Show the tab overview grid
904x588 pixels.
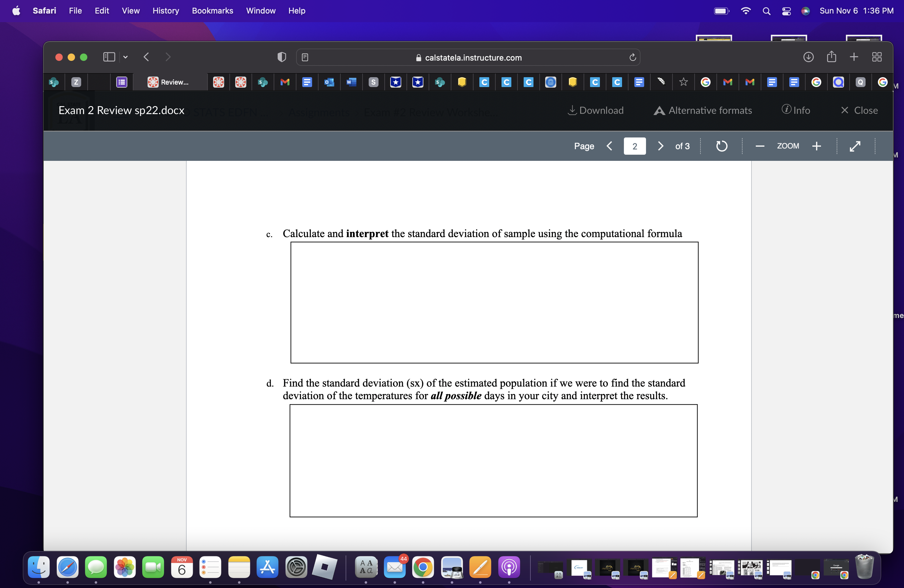point(877,57)
